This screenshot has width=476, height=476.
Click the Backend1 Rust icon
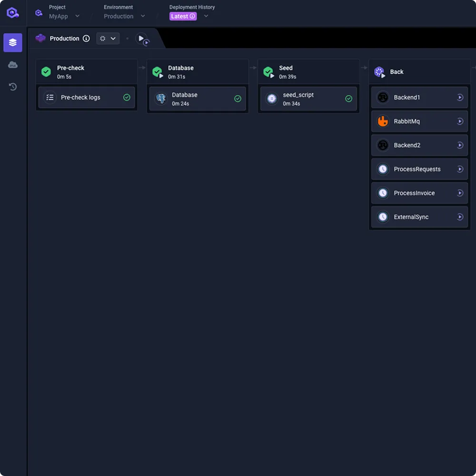point(383,98)
